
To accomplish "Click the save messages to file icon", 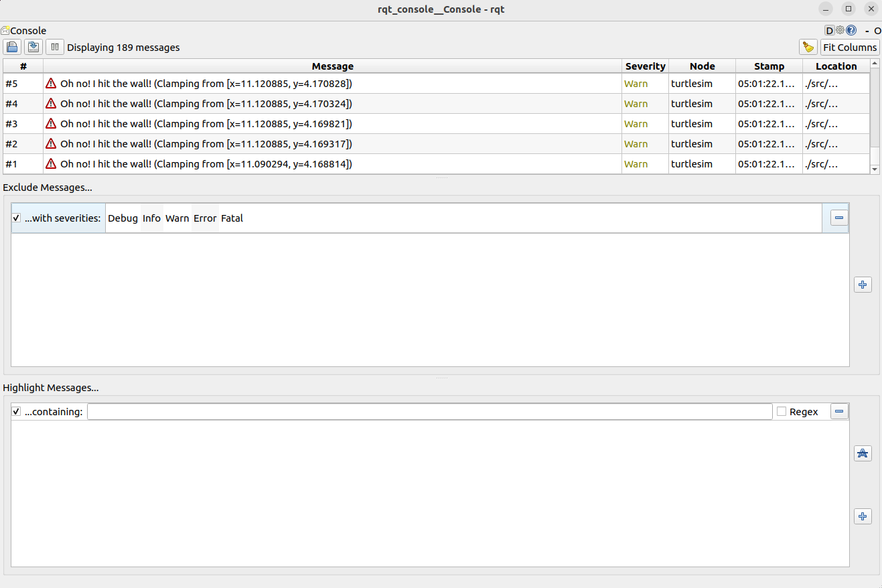I will 33,47.
